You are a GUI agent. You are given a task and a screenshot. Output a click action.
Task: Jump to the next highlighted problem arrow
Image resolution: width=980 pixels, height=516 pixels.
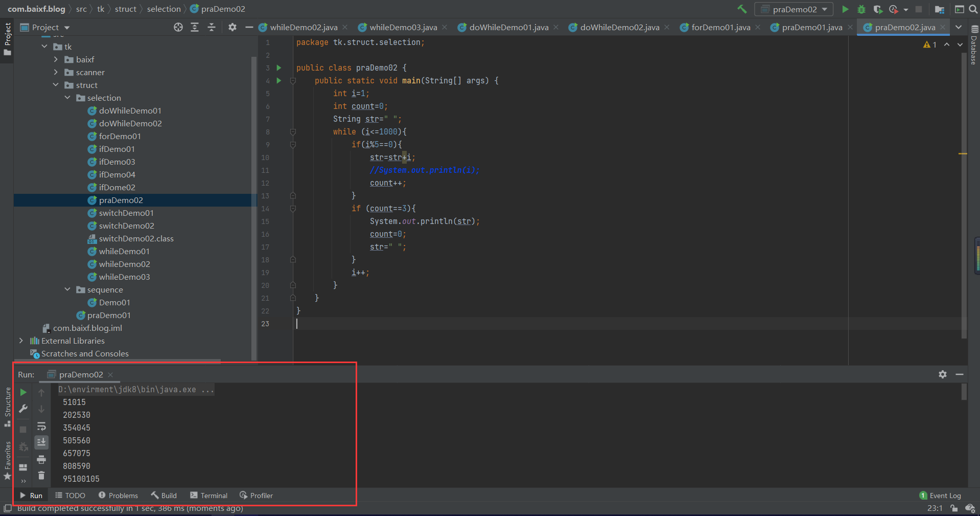[960, 45]
